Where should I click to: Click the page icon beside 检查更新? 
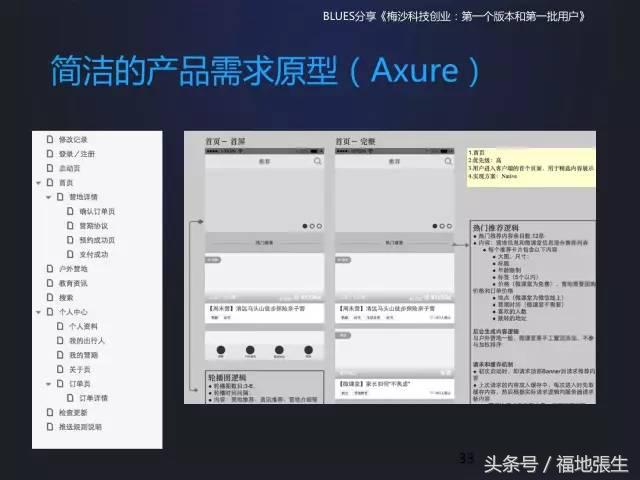coord(50,413)
